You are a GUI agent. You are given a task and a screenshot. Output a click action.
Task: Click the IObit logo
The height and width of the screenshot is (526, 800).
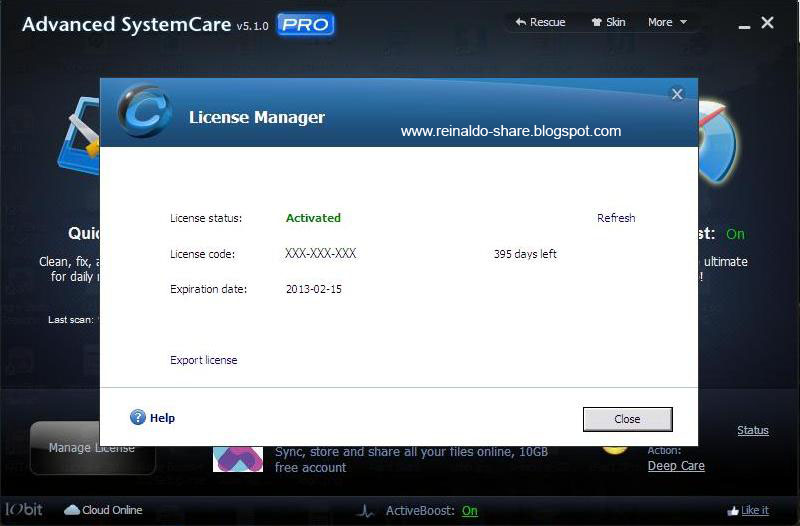tap(23, 509)
